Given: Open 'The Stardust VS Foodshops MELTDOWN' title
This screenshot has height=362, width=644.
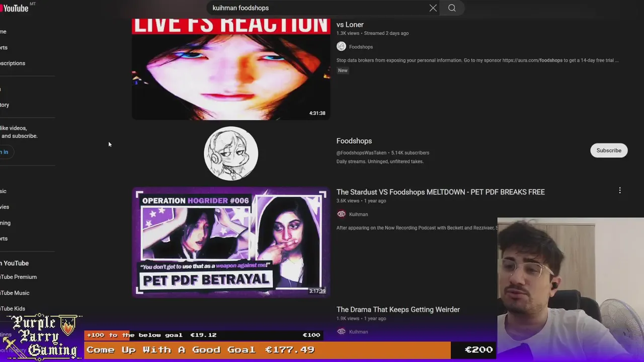Looking at the screenshot, I should tap(440, 192).
